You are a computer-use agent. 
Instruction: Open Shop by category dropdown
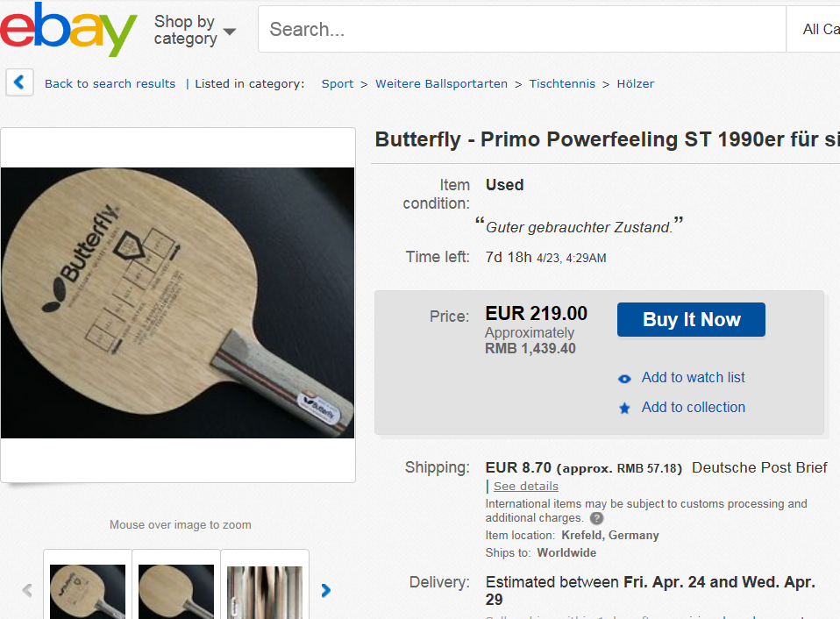195,31
